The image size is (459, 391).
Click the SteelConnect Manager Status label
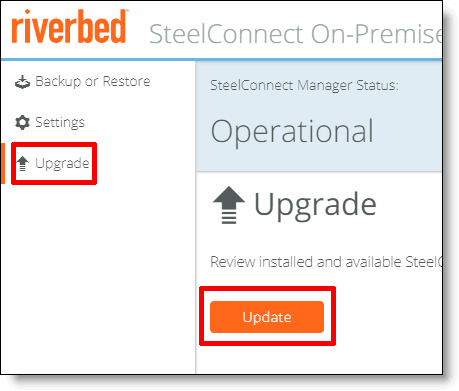point(304,86)
